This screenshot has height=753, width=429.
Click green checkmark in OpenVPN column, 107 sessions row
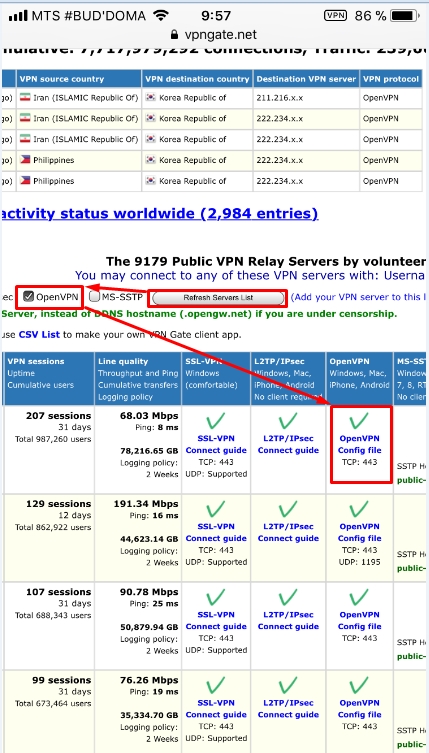click(x=359, y=597)
